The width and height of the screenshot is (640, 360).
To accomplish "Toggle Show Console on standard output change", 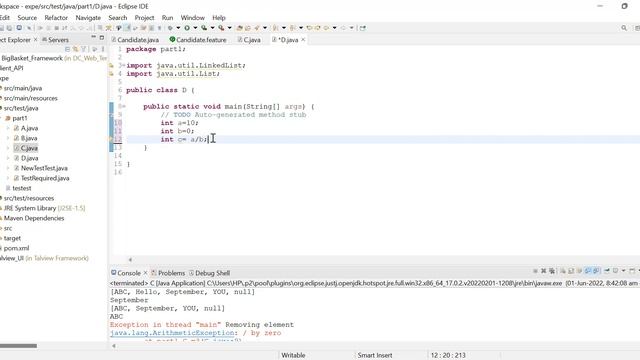I will [x=588, y=271].
